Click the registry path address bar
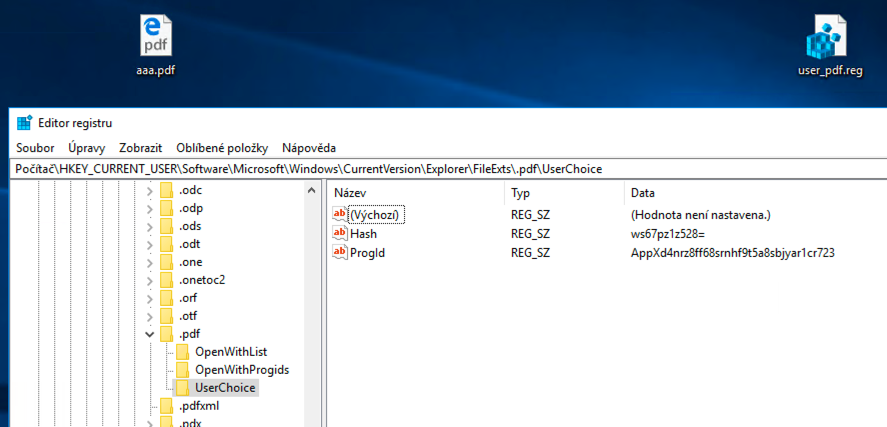The width and height of the screenshot is (887, 427). 449,169
